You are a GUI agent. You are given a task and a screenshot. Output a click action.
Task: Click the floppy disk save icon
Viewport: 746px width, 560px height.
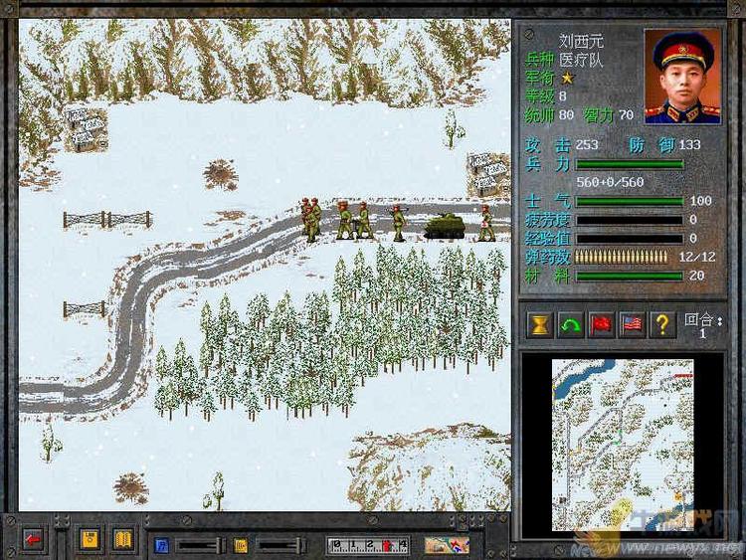tap(91, 539)
